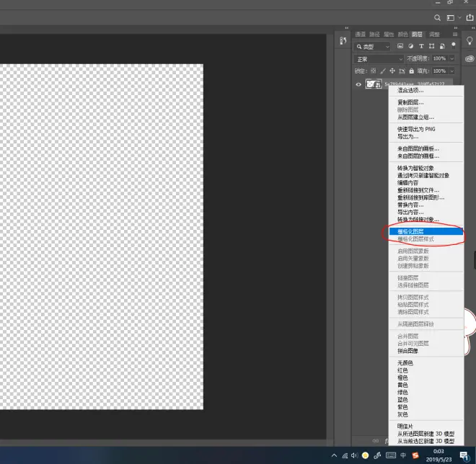Select the smart object layer thumbnail

(374, 84)
